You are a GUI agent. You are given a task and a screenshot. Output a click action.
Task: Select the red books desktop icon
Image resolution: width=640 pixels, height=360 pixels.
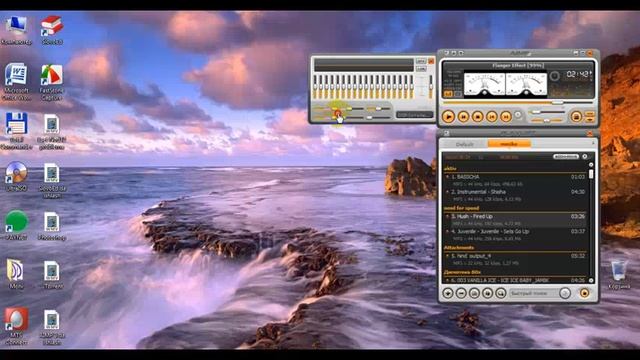click(52, 30)
